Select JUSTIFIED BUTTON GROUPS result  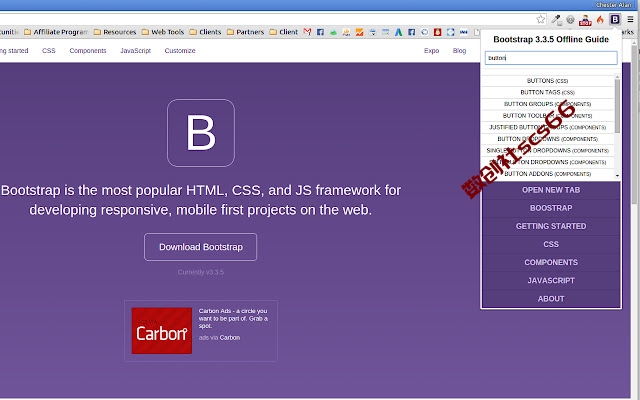pos(547,127)
